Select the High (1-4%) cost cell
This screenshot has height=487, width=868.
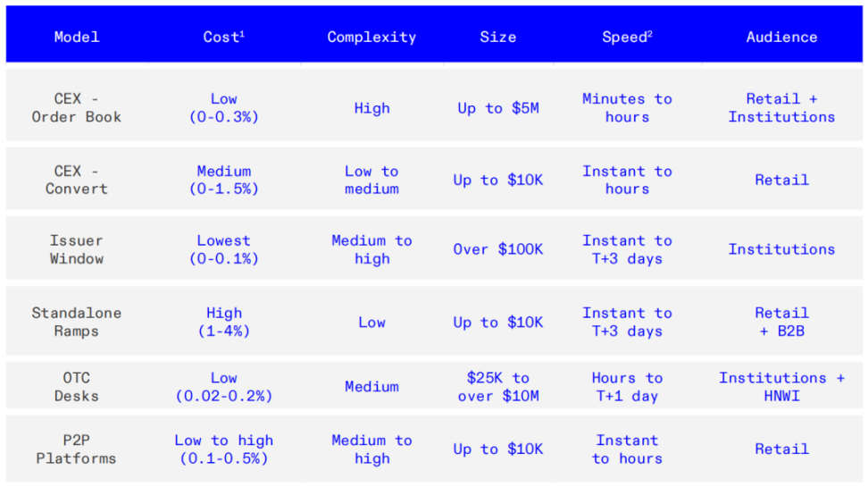click(x=223, y=322)
